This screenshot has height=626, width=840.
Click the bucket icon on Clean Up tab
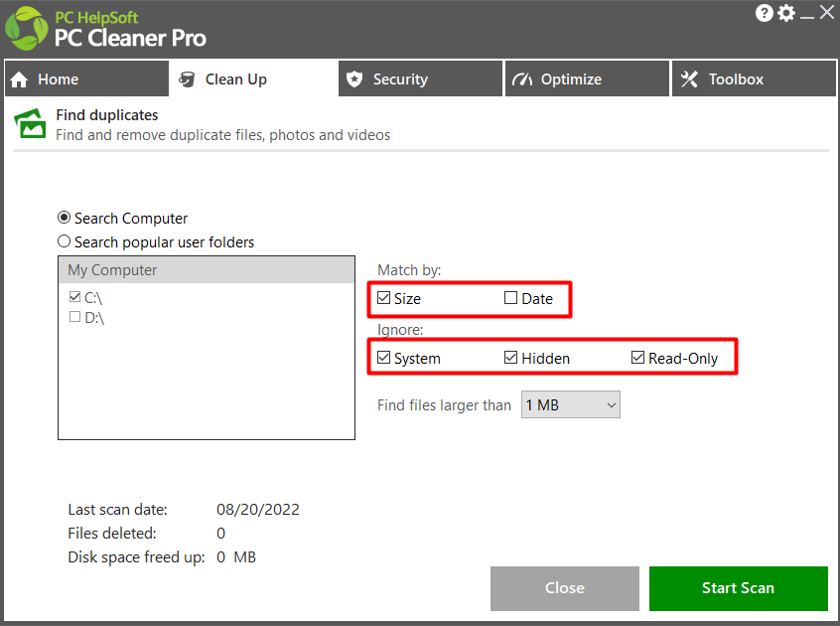[187, 79]
